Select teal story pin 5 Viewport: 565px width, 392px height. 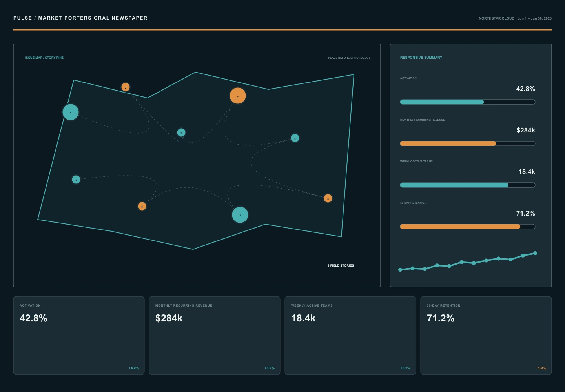(x=295, y=138)
